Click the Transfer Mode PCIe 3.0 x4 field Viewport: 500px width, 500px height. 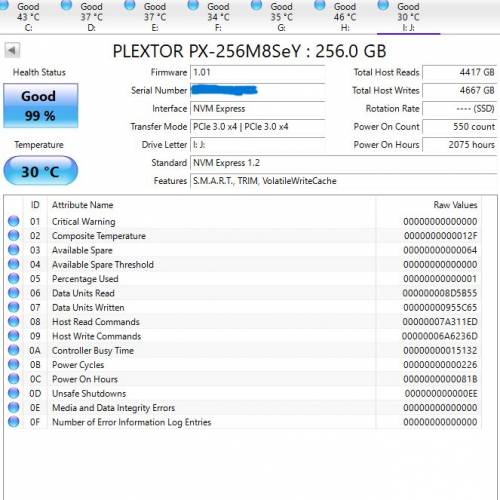(x=258, y=127)
